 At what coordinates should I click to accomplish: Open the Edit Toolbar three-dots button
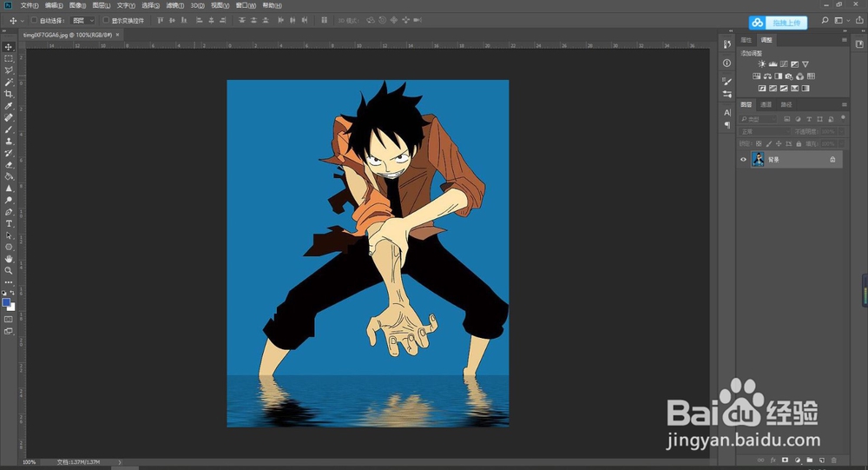tap(9, 282)
